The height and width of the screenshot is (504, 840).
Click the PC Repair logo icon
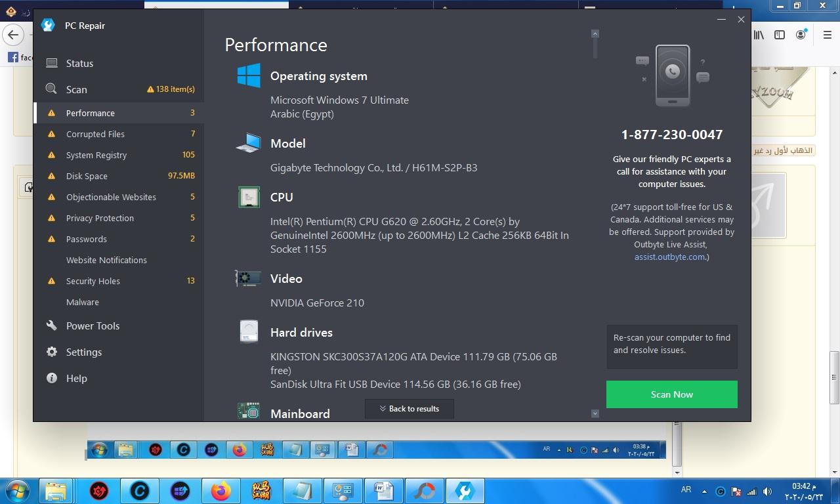[x=48, y=26]
